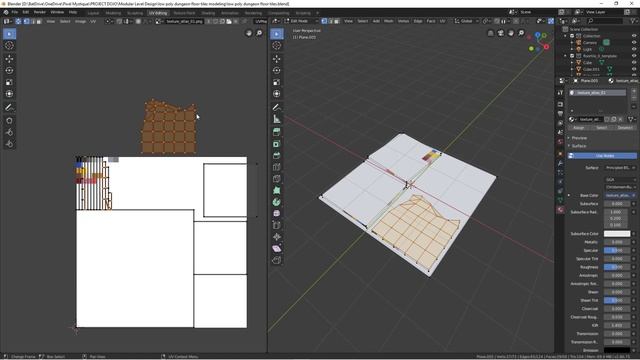Image resolution: width=640 pixels, height=360 pixels.
Task: Click the pan hand icon in the 3D viewport
Action: pos(511,33)
